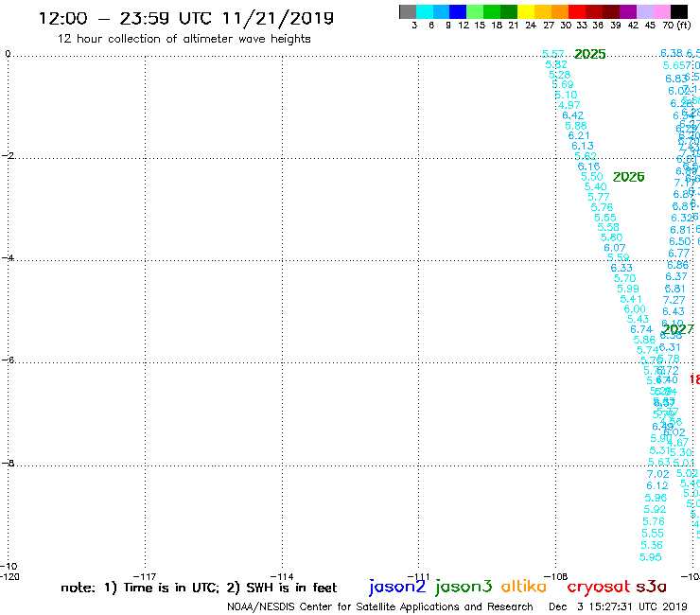The image size is (700, 615).
Task: Click the subtitle '12 hour collection of altimeter wave heights'
Action: pyautogui.click(x=184, y=39)
